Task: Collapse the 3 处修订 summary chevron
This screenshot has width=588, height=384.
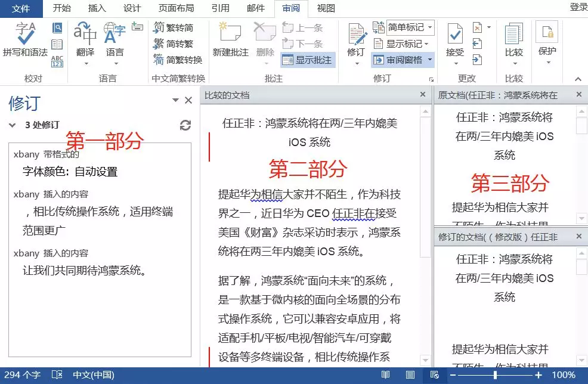Action: pos(12,125)
